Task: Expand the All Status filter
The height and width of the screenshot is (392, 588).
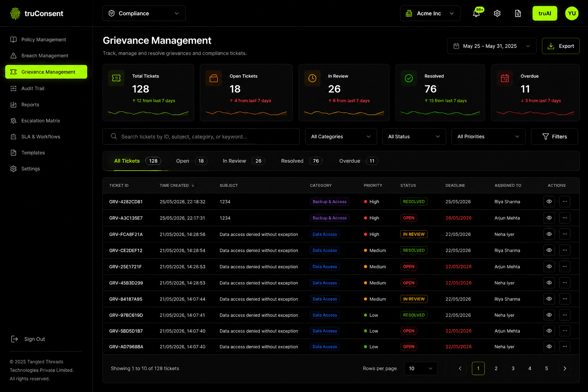Action: point(414,136)
